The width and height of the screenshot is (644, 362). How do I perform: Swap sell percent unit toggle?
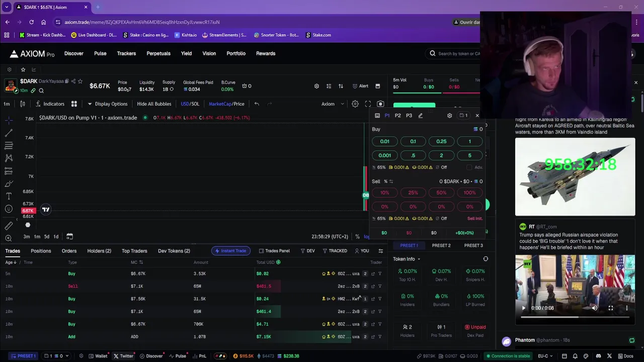tap(391, 182)
